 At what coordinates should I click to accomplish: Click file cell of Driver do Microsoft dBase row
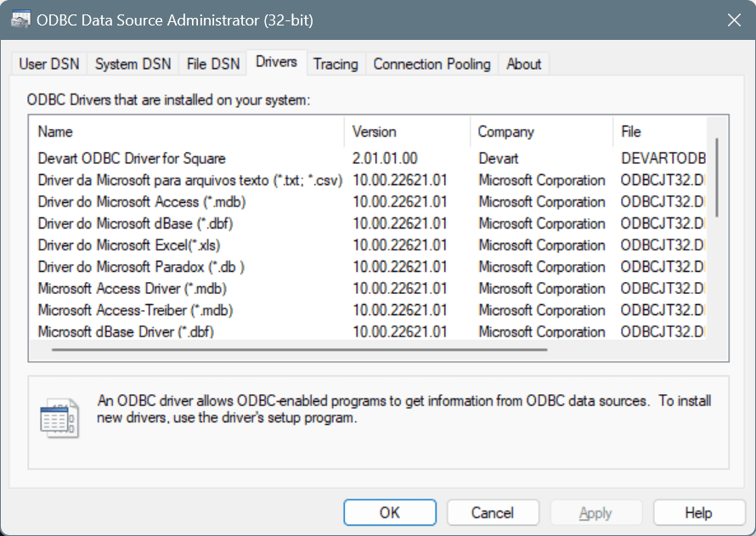tap(663, 223)
